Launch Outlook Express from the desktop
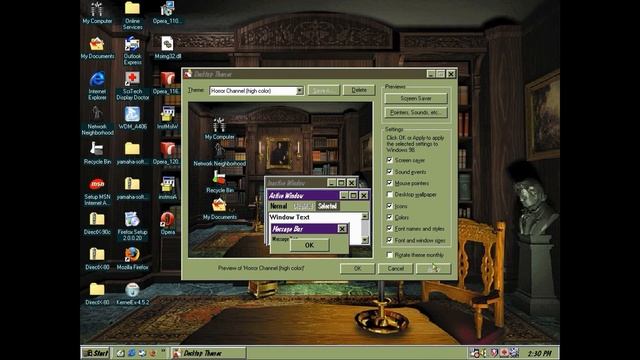Screen dimensions: 640x360 click(x=132, y=51)
